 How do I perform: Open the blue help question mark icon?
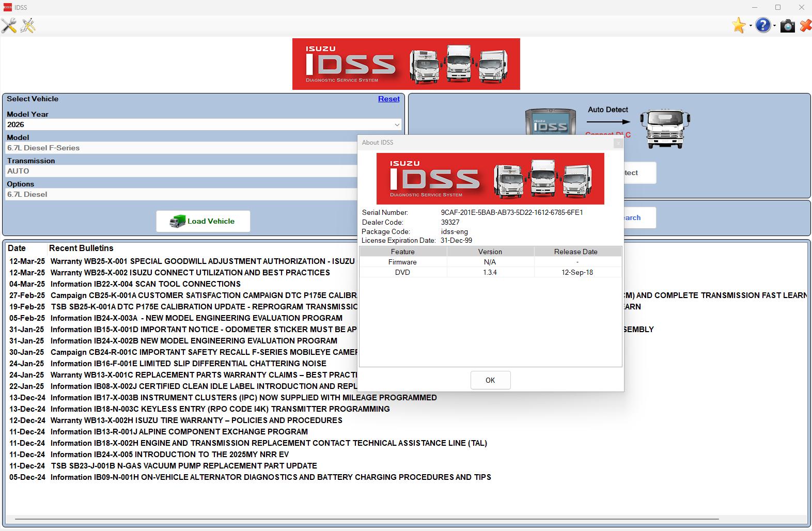[x=763, y=25]
